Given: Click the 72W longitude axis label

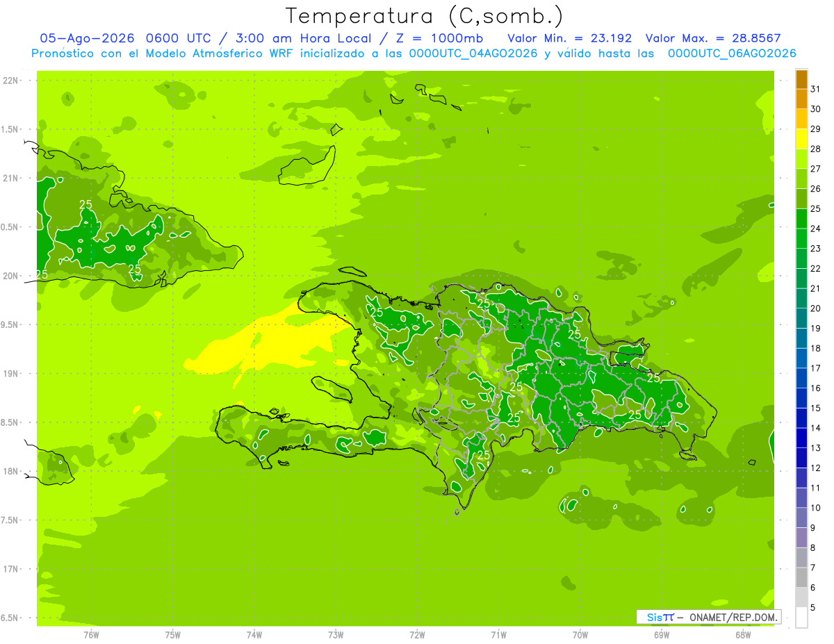Looking at the screenshot, I should tap(417, 634).
